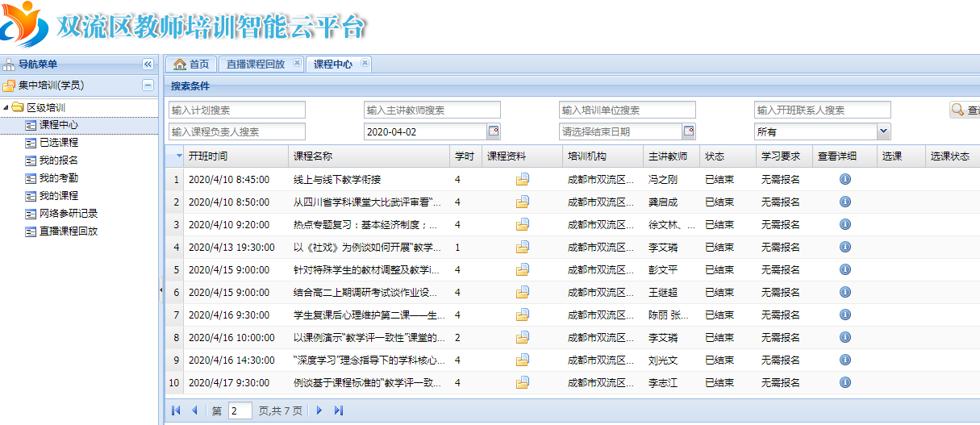980x425 pixels.
Task: Click the 输入主讲教师搜索 input field
Action: (432, 110)
